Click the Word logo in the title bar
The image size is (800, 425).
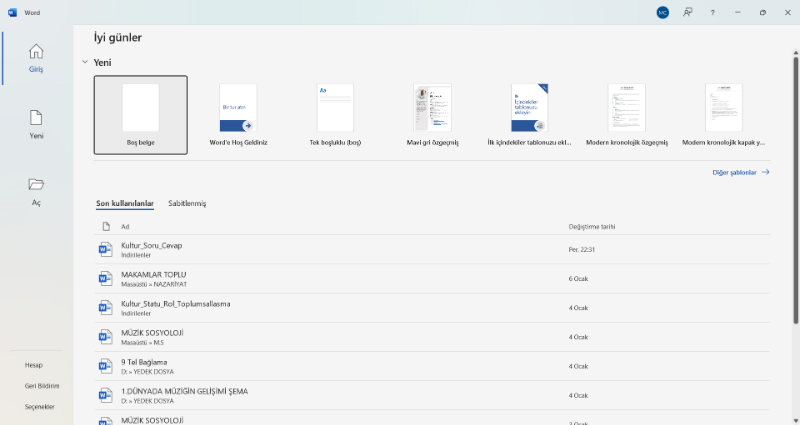pyautogui.click(x=12, y=13)
